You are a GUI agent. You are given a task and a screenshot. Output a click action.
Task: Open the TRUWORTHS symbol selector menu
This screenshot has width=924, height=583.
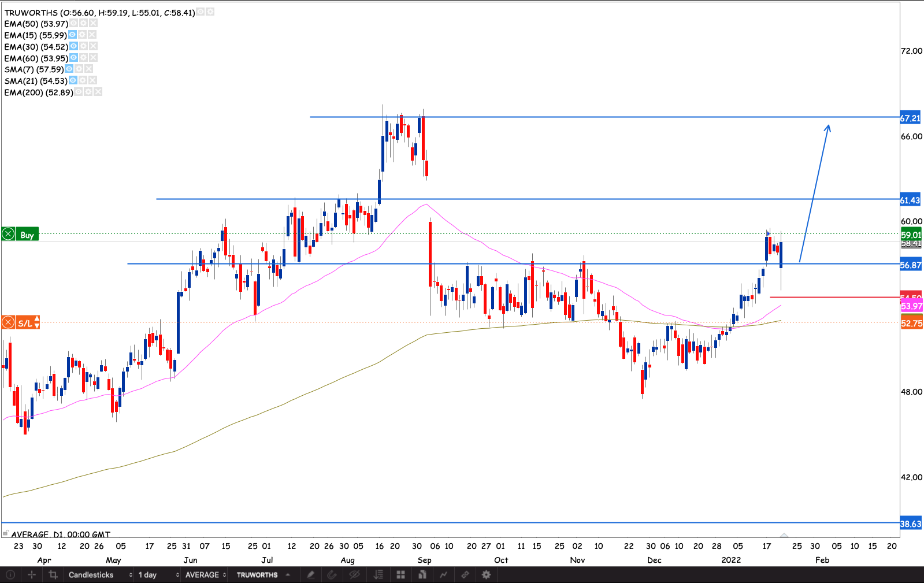(x=263, y=575)
